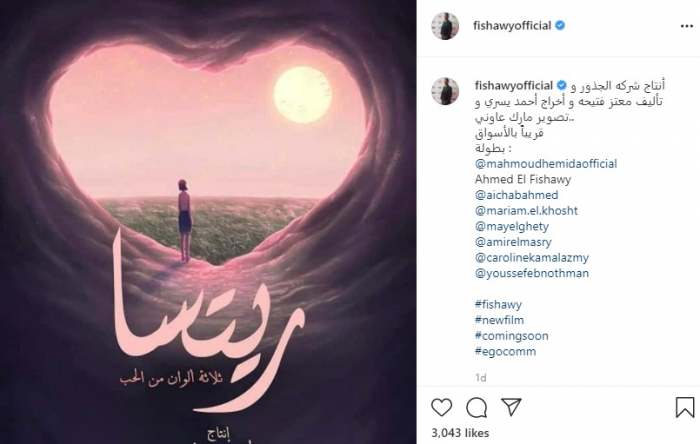Image resolution: width=700 pixels, height=444 pixels.
Task: Open #comingsoon hashtag
Action: [x=511, y=336]
